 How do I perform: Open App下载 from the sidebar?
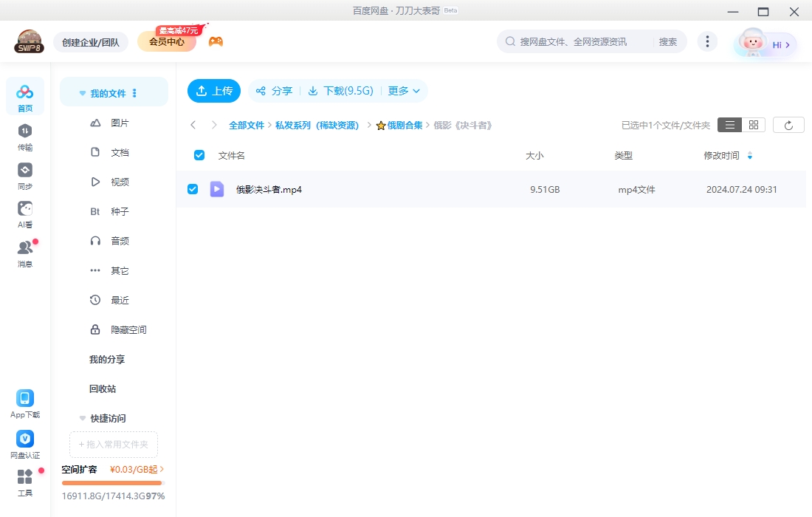click(x=24, y=403)
